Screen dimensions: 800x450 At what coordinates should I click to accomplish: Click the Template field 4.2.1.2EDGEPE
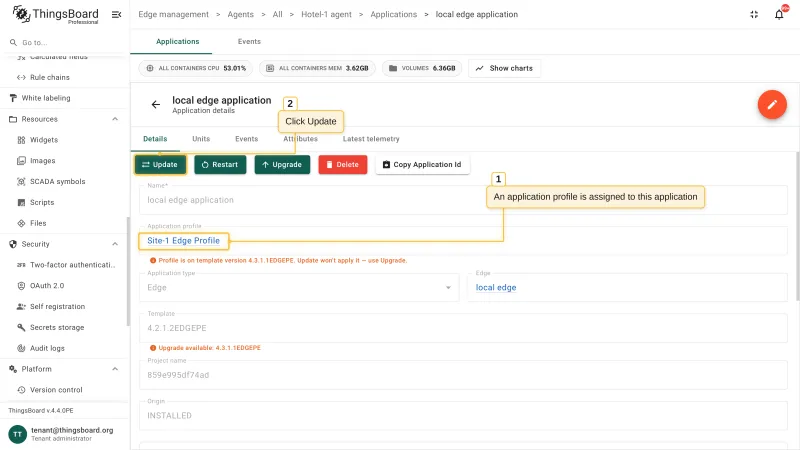click(x=463, y=328)
